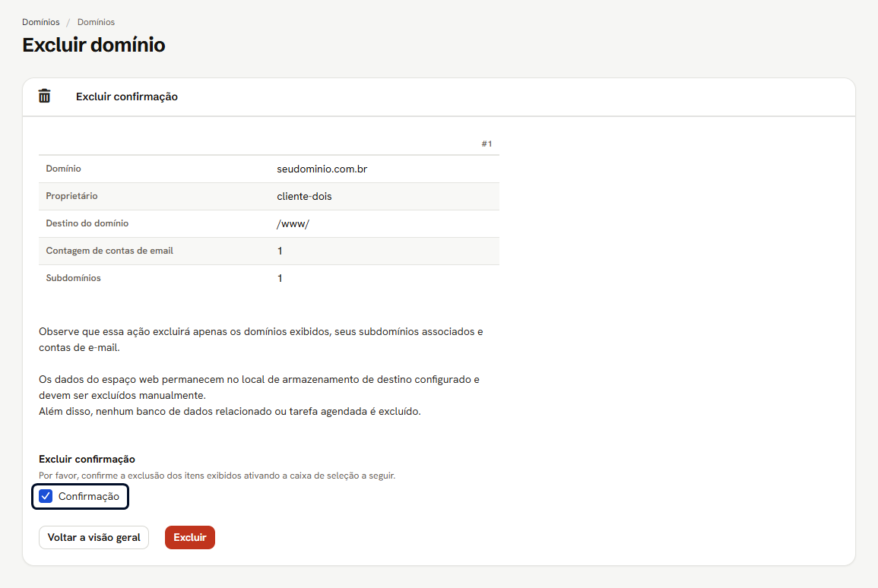Go back with Voltar a visão geral
Image resolution: width=878 pixels, height=588 pixels.
click(94, 537)
